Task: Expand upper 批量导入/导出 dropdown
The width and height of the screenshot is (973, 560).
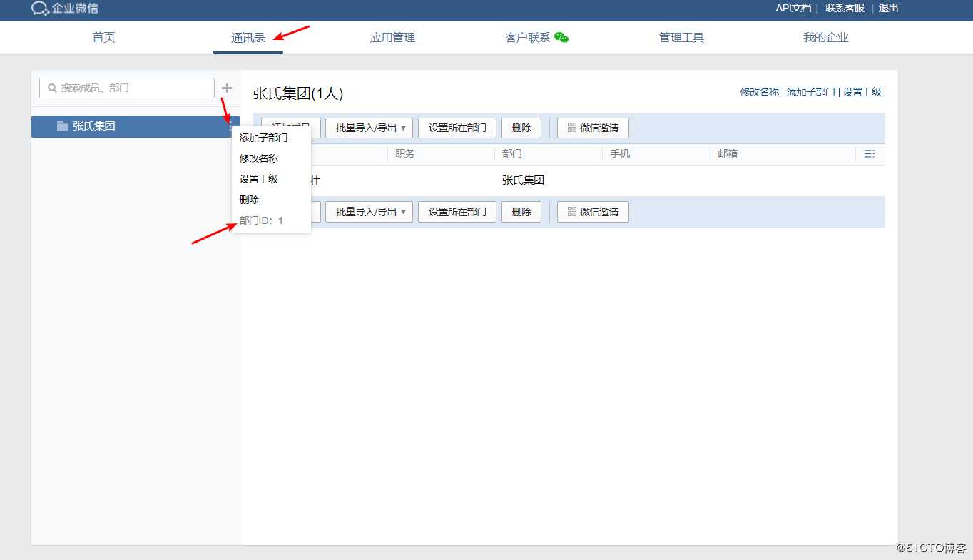Action: pyautogui.click(x=369, y=128)
